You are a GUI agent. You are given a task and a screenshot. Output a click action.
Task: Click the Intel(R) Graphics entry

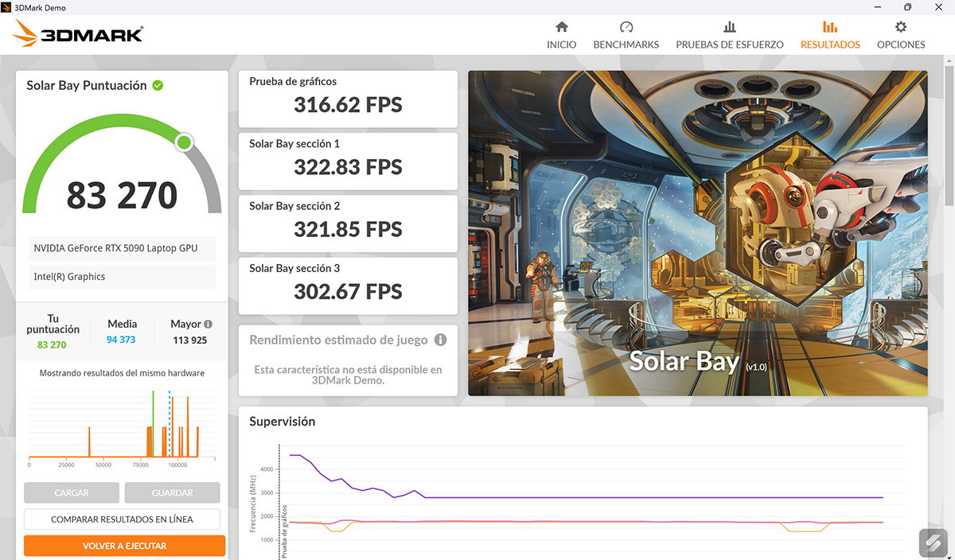[x=122, y=277]
